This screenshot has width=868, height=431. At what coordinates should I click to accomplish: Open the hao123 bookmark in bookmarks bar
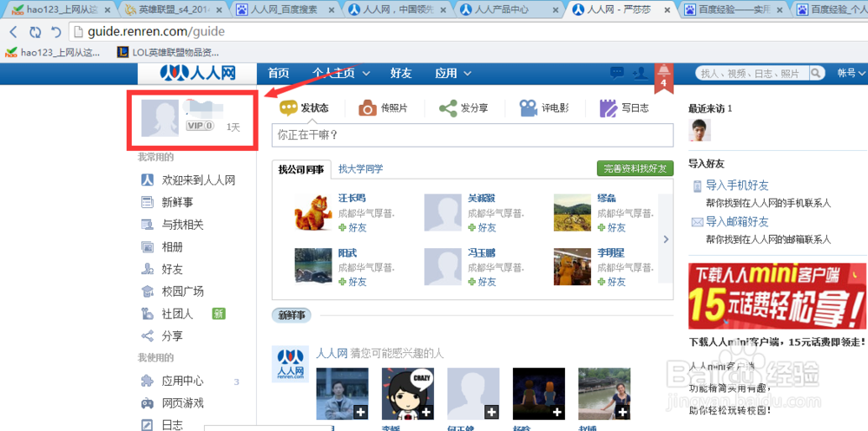pos(53,53)
